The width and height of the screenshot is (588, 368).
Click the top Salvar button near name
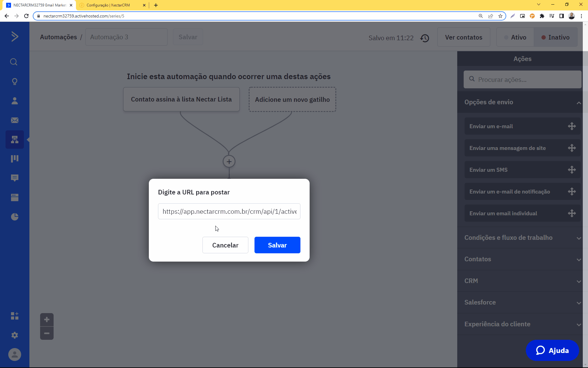pyautogui.click(x=188, y=37)
